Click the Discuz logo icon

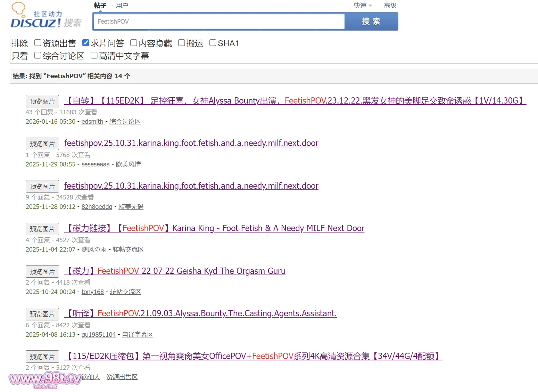coord(36,16)
